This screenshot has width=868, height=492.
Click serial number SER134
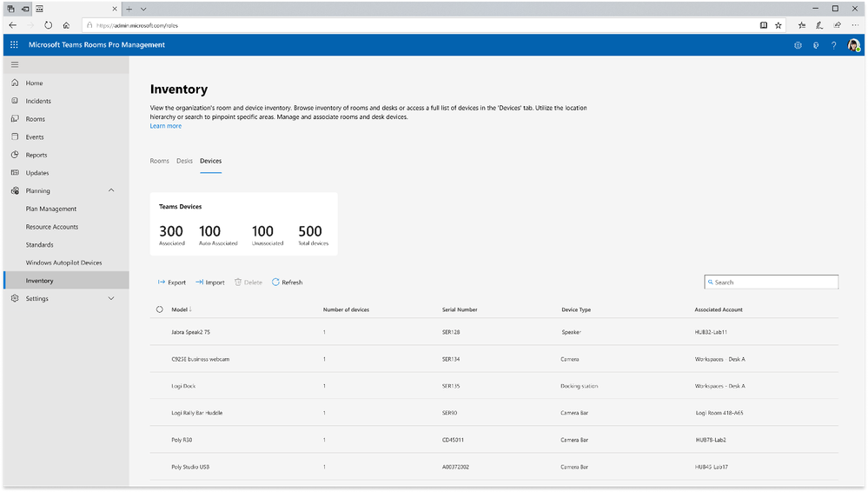tap(451, 359)
